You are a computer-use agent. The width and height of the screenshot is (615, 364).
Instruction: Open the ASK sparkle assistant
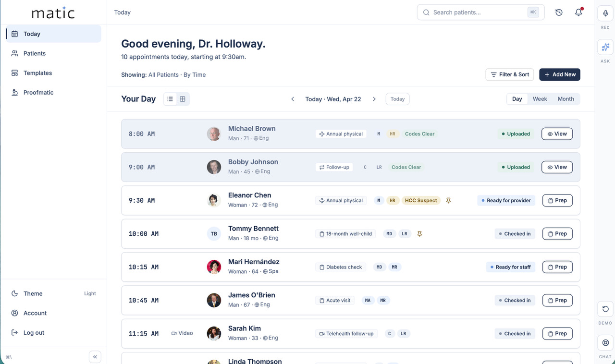(605, 47)
